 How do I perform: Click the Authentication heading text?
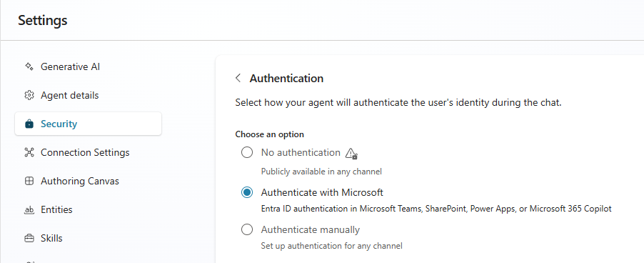[286, 78]
